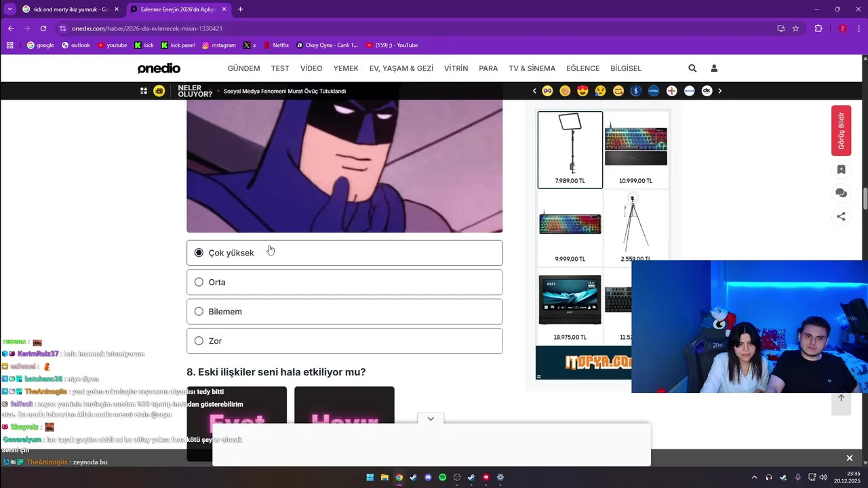The image size is (868, 488).
Task: Click the Philips brand icon
Action: 689,91
